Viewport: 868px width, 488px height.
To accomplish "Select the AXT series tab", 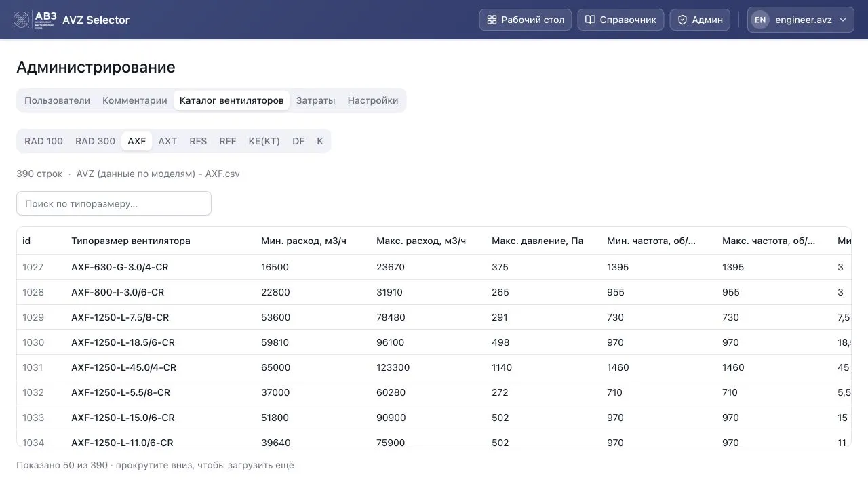I will click(167, 141).
